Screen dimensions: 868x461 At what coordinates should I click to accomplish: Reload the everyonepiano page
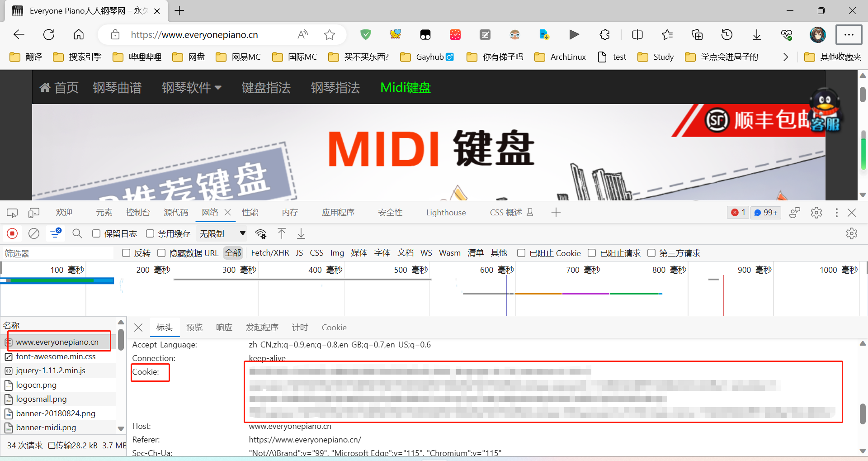(x=49, y=34)
